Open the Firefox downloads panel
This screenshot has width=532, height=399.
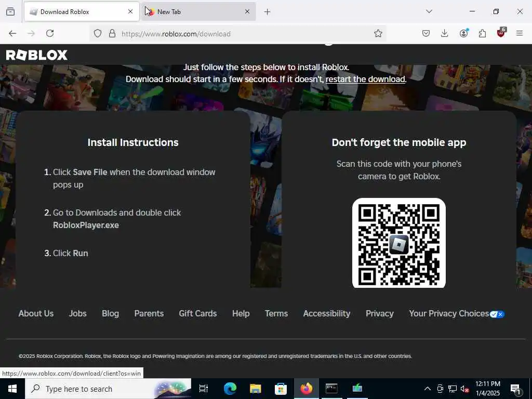coord(445,33)
